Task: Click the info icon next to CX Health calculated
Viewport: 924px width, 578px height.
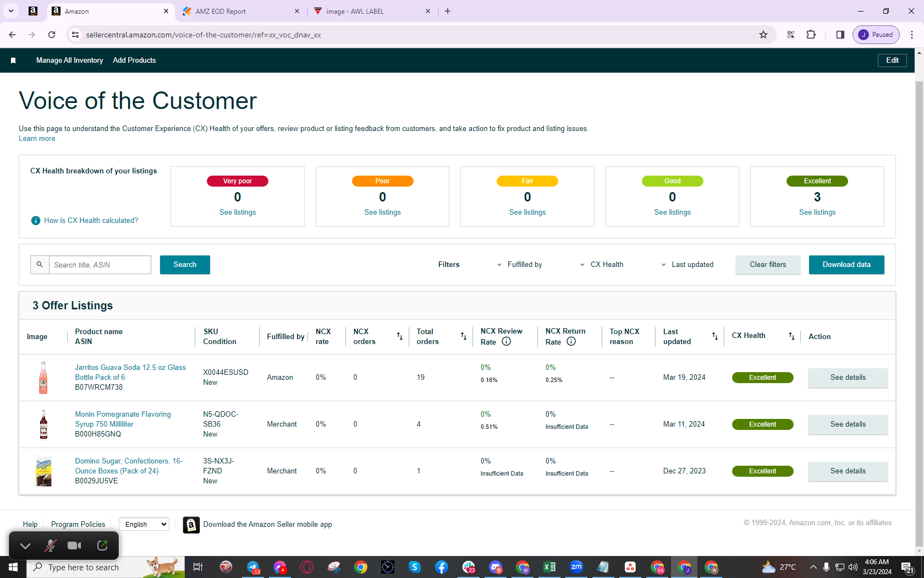Action: pos(36,221)
